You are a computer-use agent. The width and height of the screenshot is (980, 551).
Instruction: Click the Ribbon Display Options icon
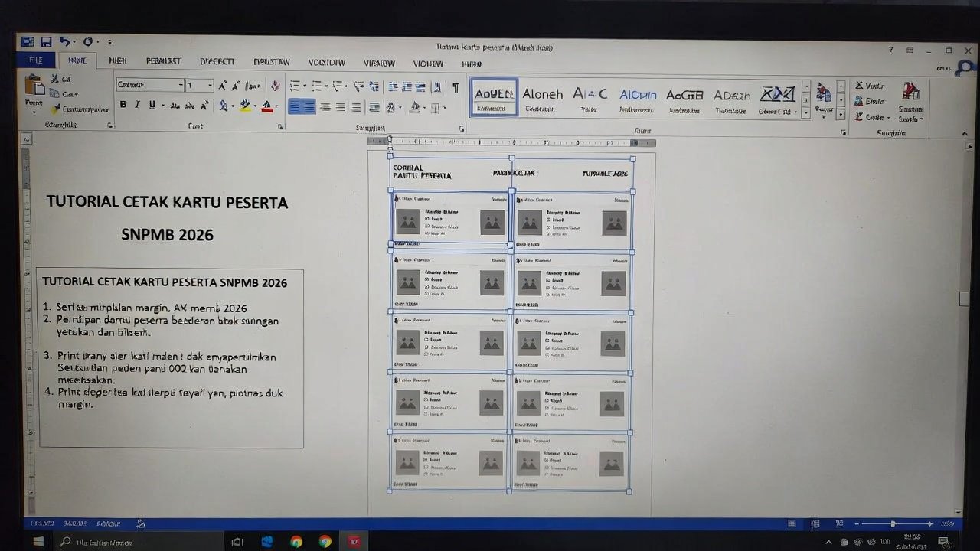pos(910,50)
